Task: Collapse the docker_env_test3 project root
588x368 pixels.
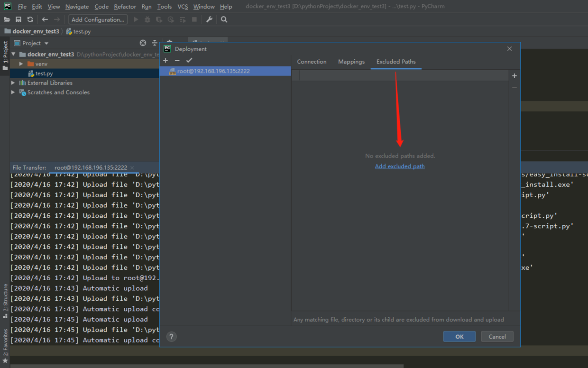Action: pos(13,54)
